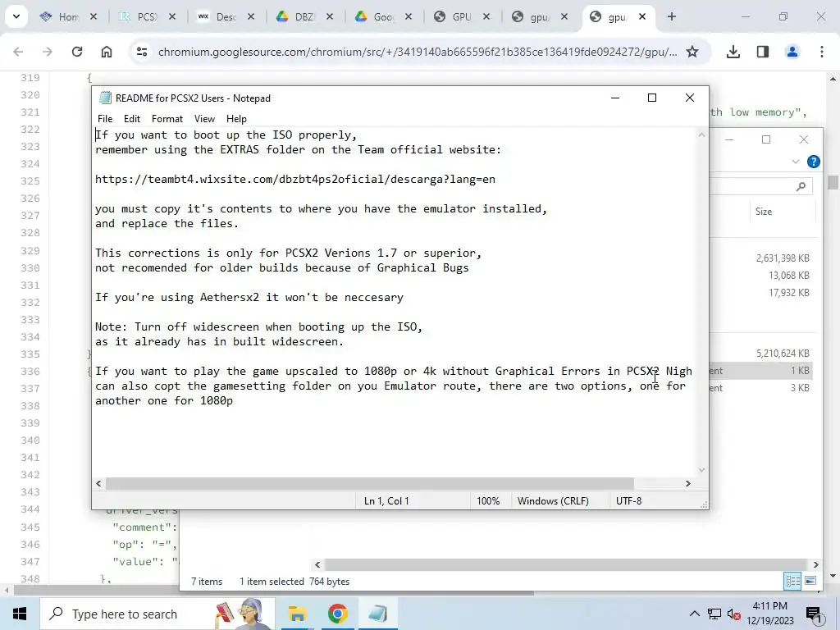
Task: Click browser page vertical scroll up arrow
Action: [833, 79]
